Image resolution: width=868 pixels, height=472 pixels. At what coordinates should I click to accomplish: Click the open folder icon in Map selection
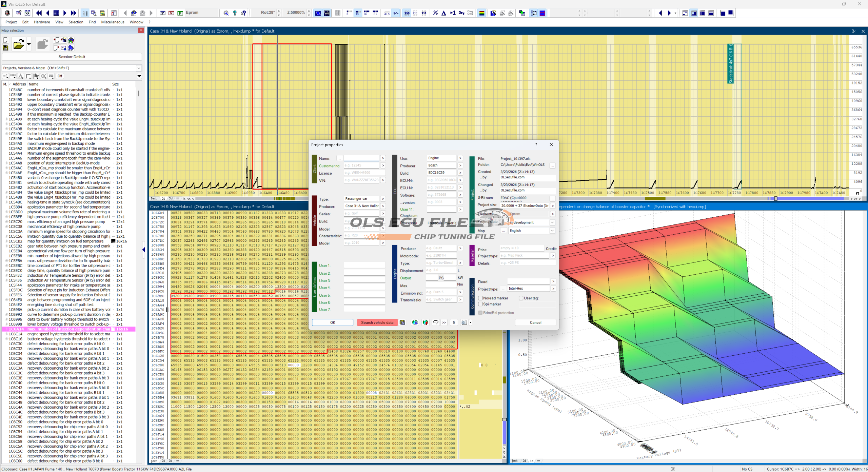(x=19, y=44)
